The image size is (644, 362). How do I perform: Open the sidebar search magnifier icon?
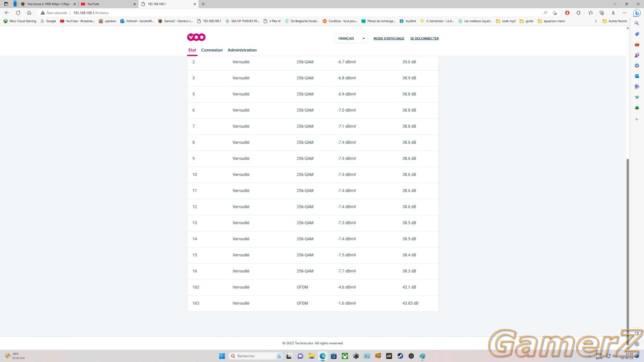pyautogui.click(x=636, y=24)
